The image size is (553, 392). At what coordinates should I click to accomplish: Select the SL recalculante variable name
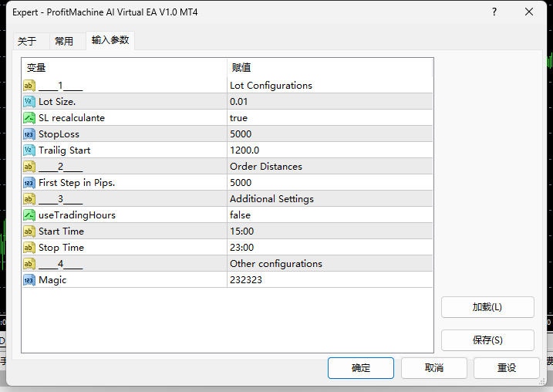(72, 118)
